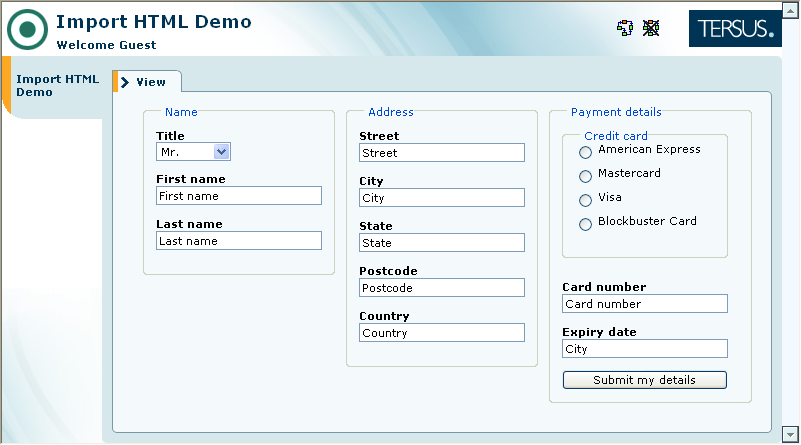Click the scroll up arrow on scrollbar

791,8
